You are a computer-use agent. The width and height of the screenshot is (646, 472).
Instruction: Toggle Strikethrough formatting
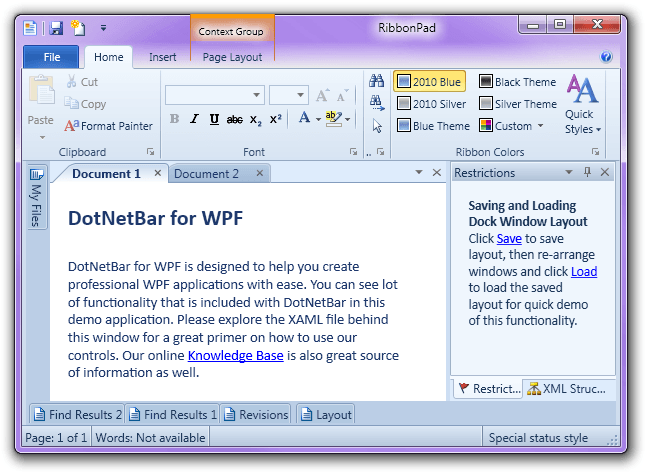234,119
